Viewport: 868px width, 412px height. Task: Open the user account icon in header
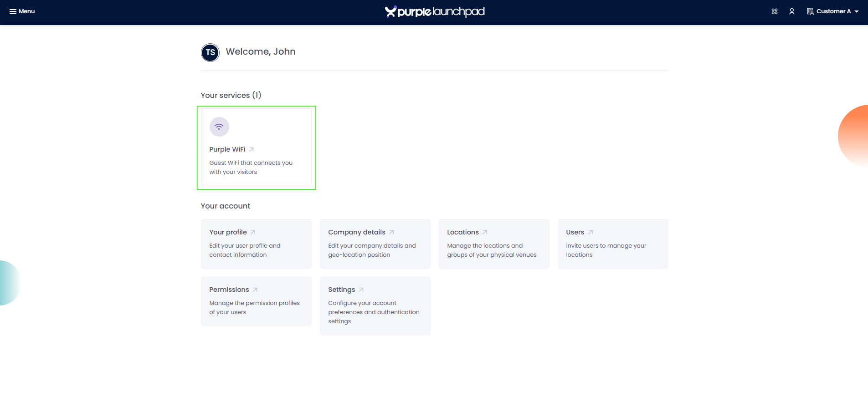click(792, 11)
